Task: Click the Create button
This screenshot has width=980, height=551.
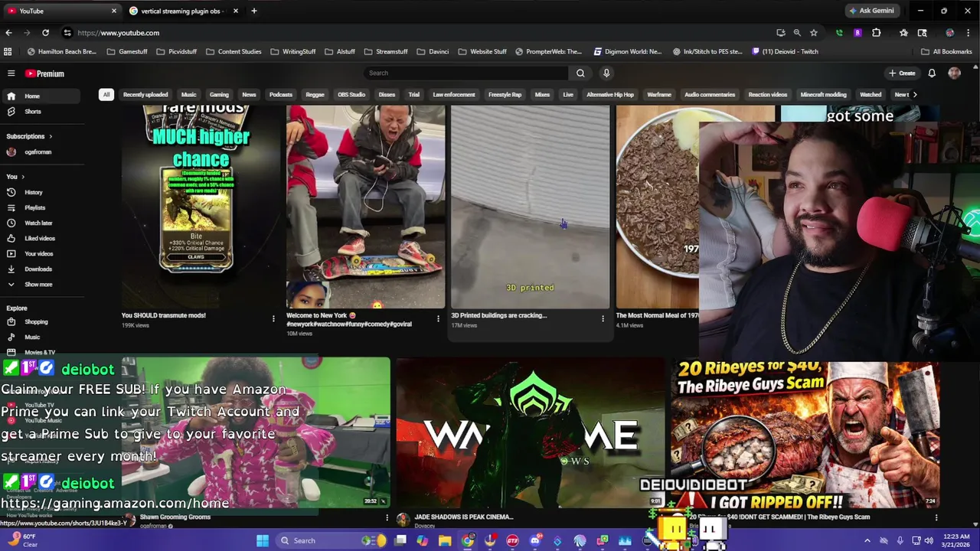Action: pyautogui.click(x=903, y=73)
